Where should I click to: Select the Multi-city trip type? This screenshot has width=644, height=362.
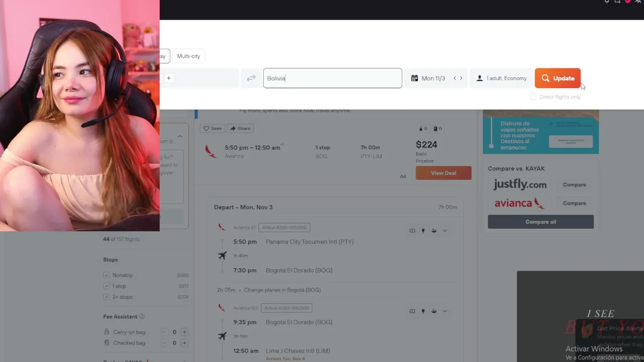pos(188,56)
